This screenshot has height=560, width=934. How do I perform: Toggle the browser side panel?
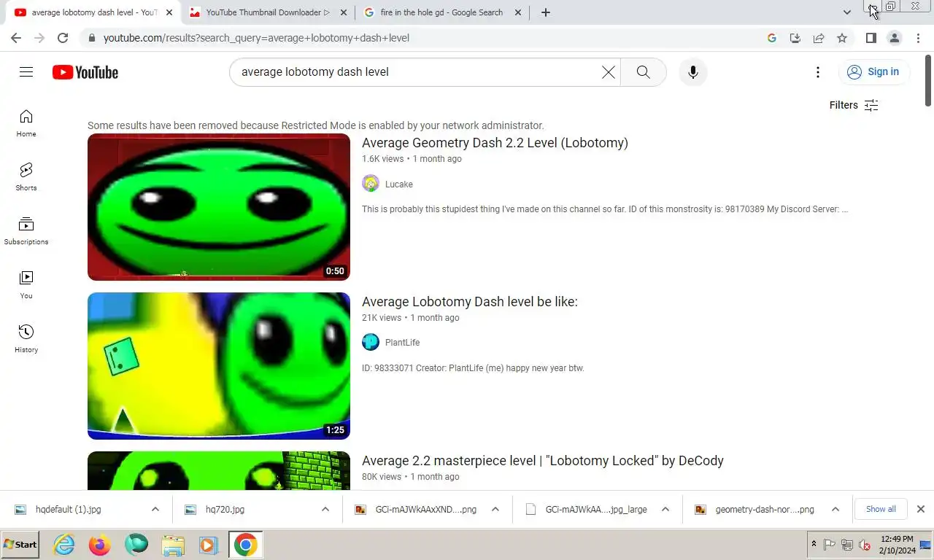871,38
